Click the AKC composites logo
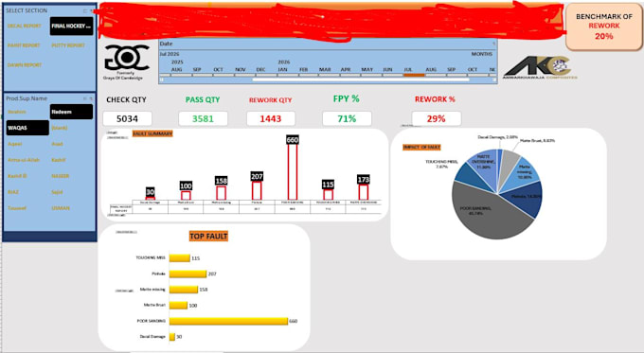 [x=539, y=67]
